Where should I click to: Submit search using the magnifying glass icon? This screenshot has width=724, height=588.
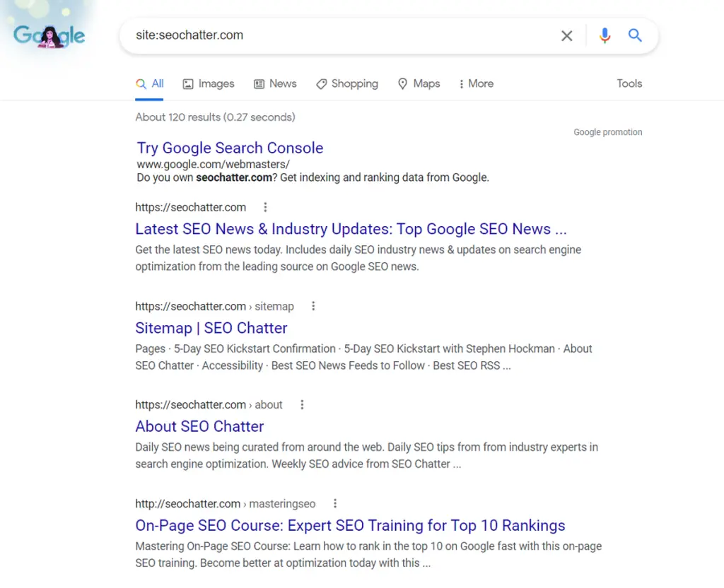(635, 35)
